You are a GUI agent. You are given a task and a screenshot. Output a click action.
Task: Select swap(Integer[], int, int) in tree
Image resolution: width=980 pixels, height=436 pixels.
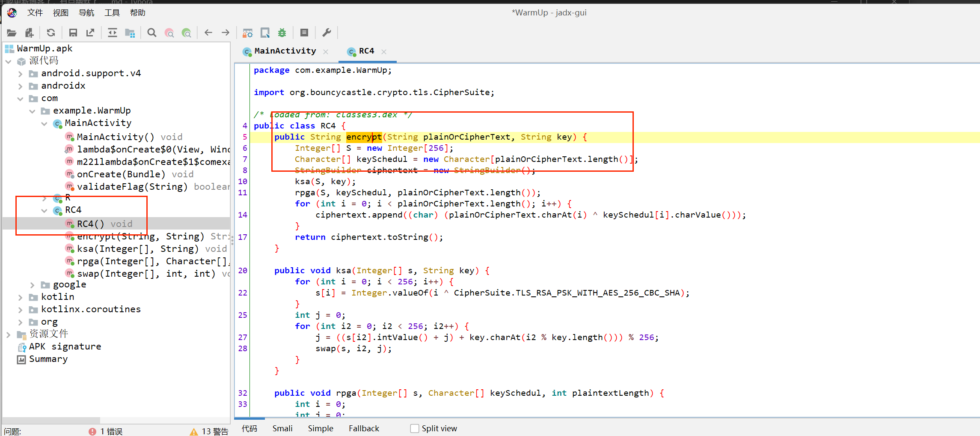(x=147, y=274)
